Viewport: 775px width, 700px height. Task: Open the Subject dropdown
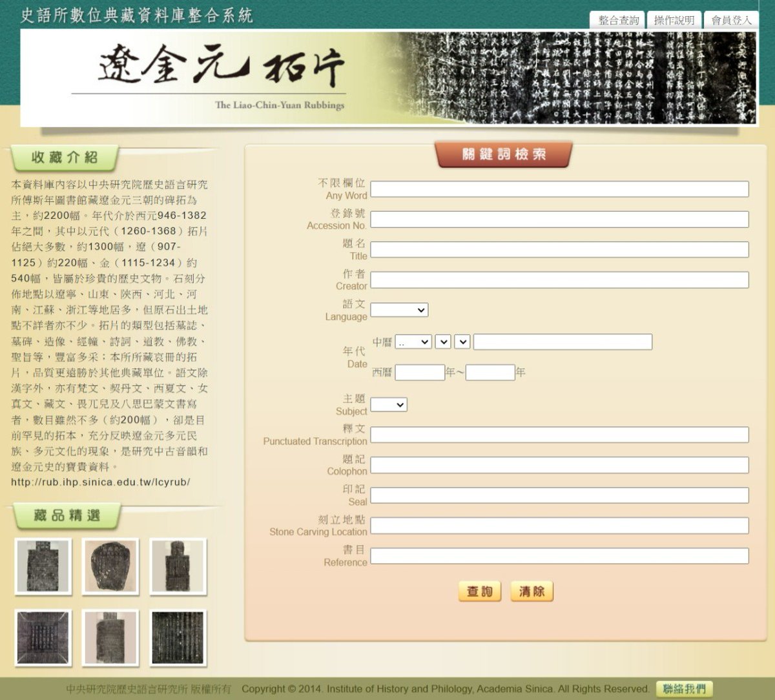[389, 405]
